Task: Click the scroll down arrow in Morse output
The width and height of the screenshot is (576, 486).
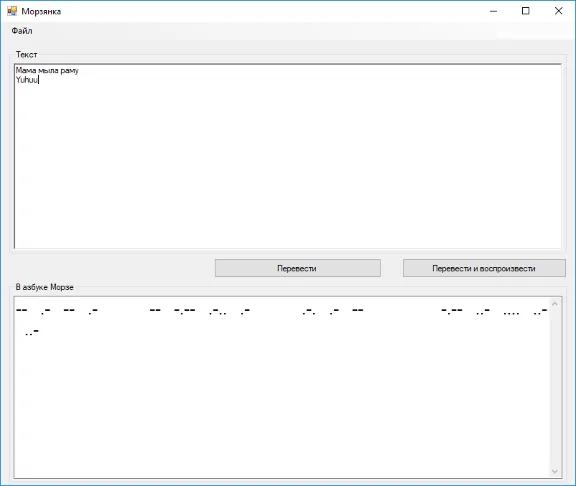Action: pos(555,471)
